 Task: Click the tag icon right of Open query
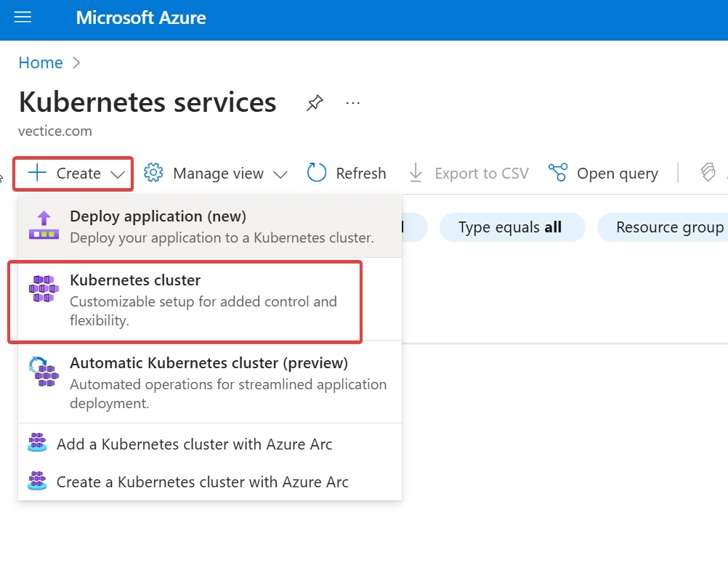[708, 173]
